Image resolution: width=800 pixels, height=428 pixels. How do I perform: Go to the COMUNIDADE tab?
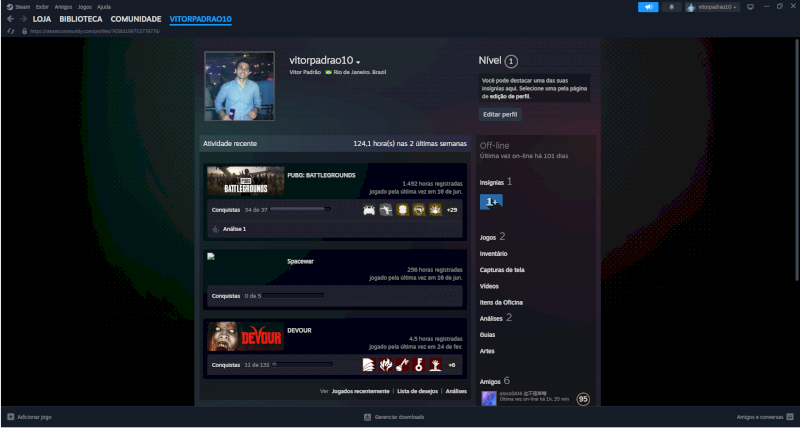(x=136, y=19)
